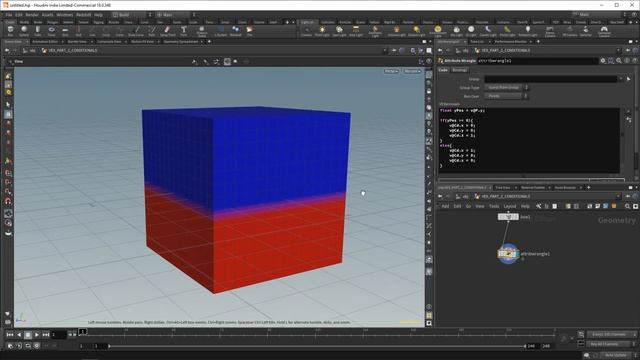The height and width of the screenshot is (360, 640).
Task: Select the File shelf tool
Action: click(x=249, y=31)
